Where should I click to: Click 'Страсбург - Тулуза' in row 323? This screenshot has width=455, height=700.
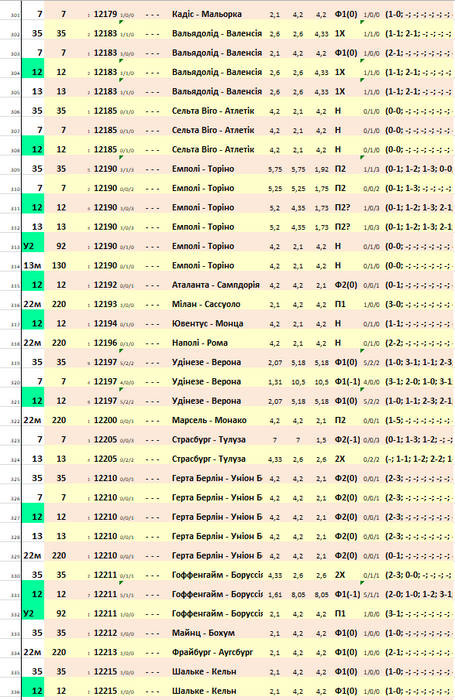(209, 440)
